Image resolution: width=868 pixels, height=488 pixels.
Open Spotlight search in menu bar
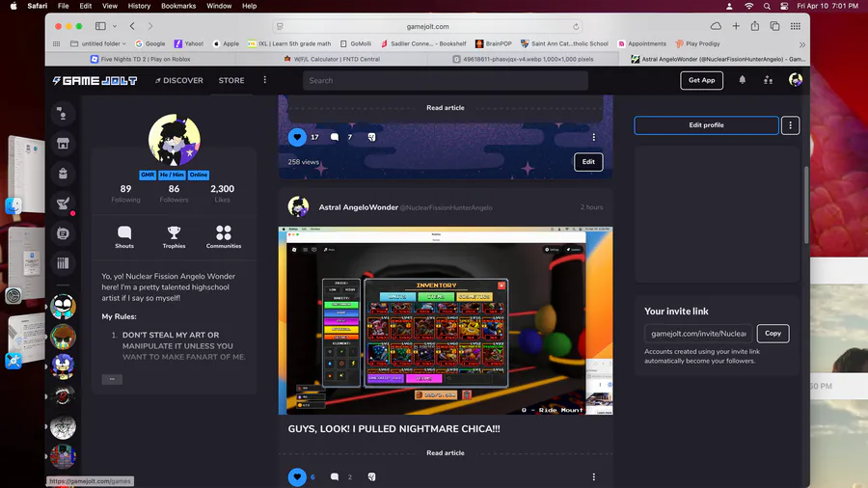point(767,6)
